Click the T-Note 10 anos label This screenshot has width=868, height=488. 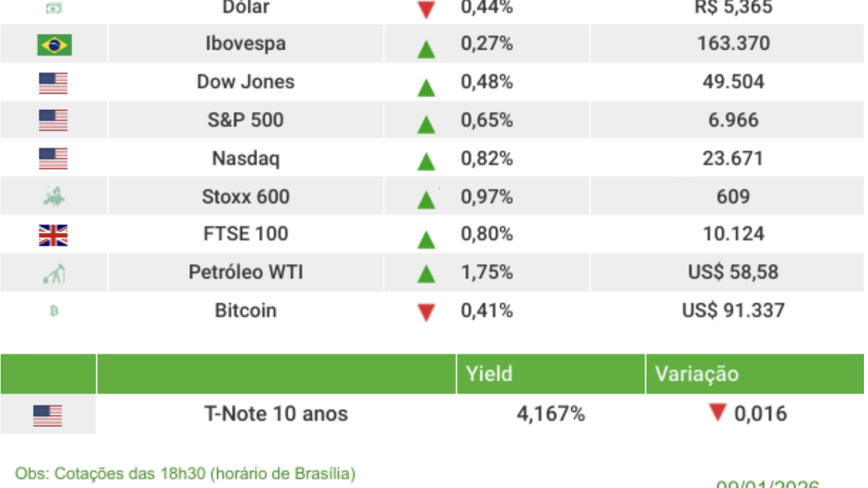pos(276,413)
